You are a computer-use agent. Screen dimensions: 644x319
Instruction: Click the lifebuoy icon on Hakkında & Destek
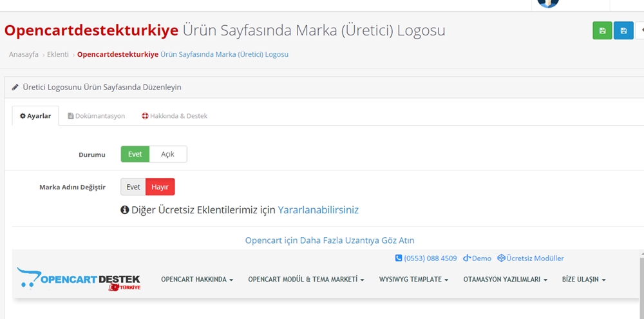click(144, 116)
